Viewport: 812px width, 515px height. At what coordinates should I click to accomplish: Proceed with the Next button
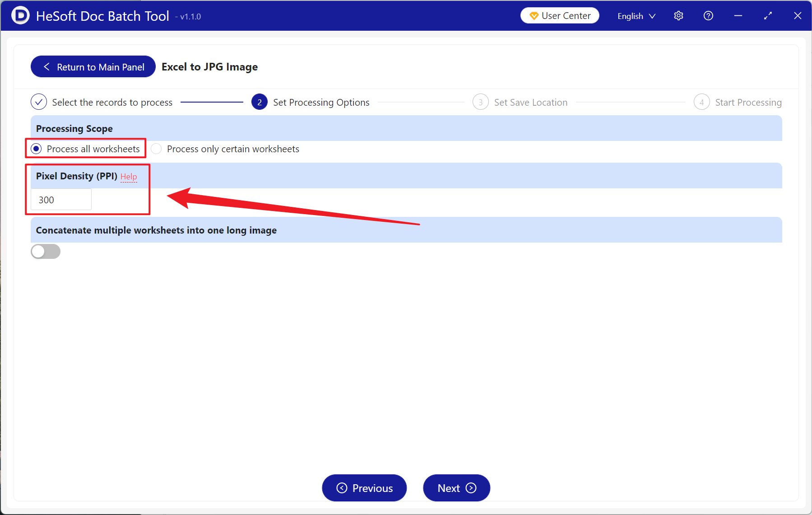pyautogui.click(x=456, y=488)
